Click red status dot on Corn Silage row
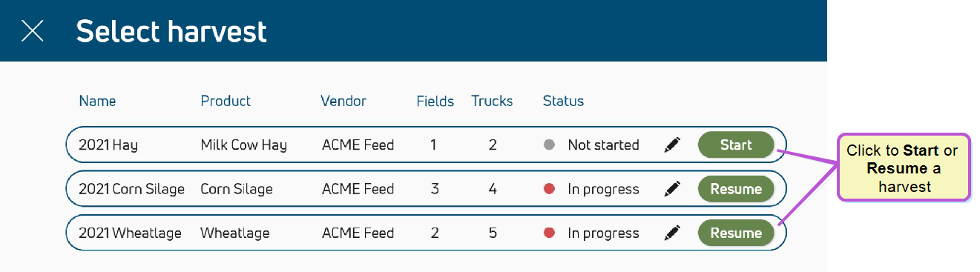The width and height of the screenshot is (980, 272). point(550,189)
